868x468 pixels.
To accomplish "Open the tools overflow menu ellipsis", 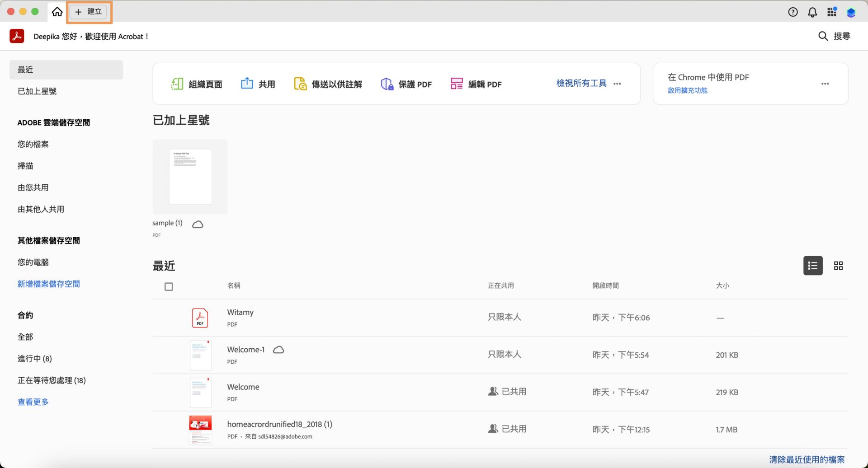I will 618,84.
